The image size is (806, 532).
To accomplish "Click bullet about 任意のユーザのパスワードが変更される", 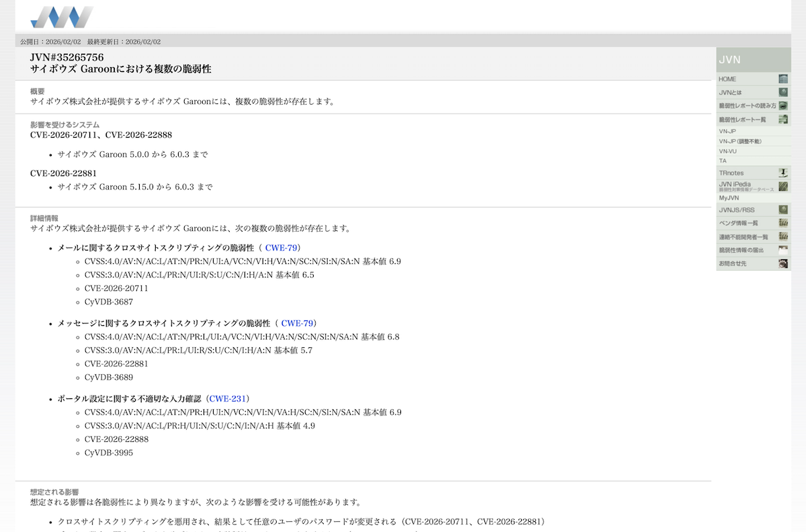I will click(x=301, y=521).
